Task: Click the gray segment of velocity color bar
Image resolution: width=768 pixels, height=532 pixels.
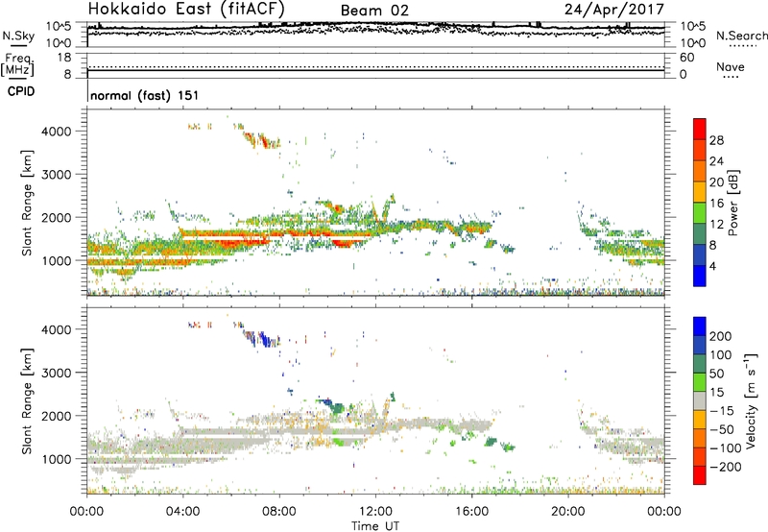Action: (x=700, y=400)
